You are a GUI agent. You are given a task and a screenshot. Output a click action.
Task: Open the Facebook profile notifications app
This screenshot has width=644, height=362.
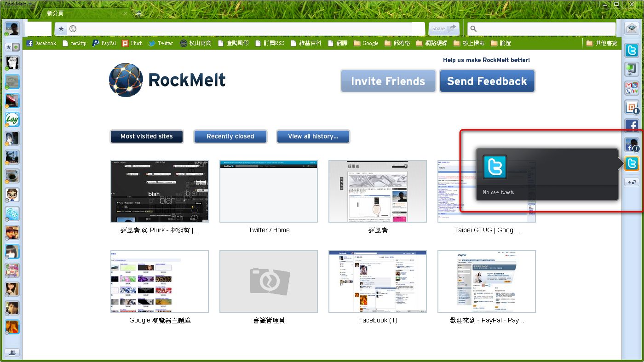(632, 144)
